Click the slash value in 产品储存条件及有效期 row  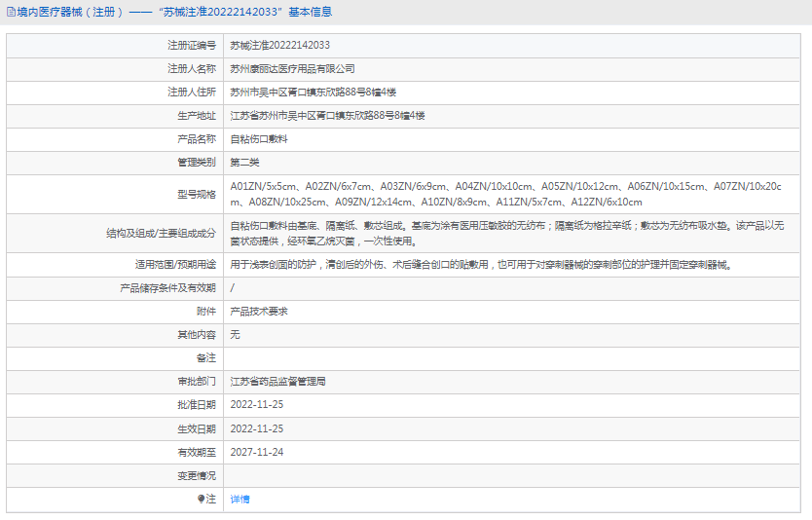pyautogui.click(x=232, y=288)
